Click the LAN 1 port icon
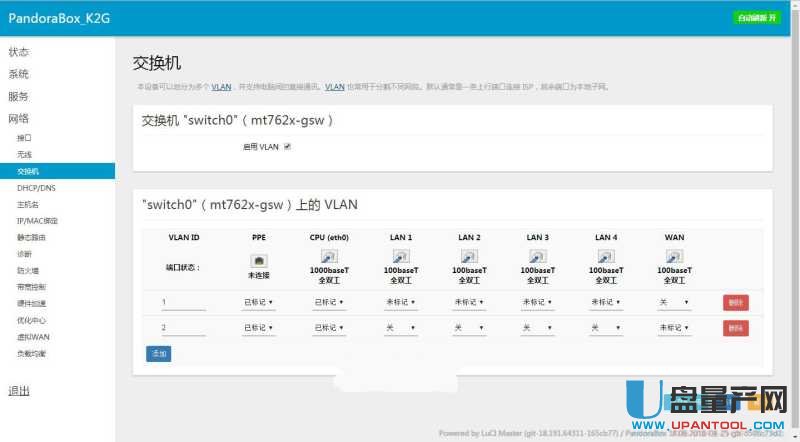The width and height of the screenshot is (800, 442). pyautogui.click(x=401, y=257)
